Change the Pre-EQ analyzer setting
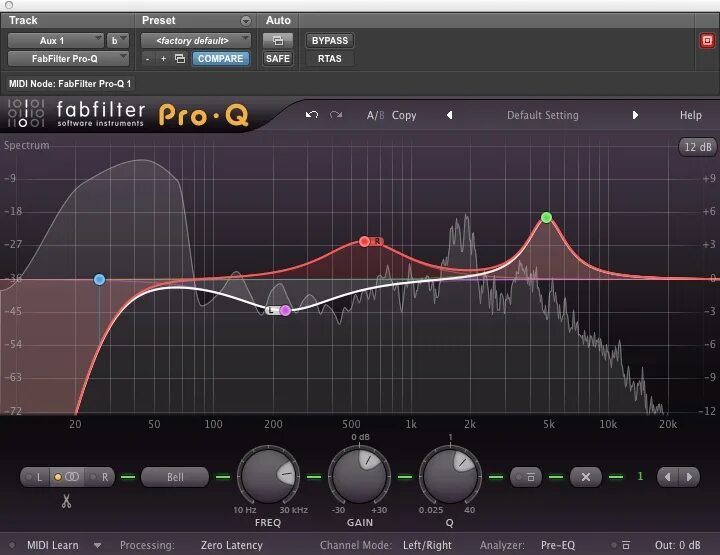 pos(558,545)
